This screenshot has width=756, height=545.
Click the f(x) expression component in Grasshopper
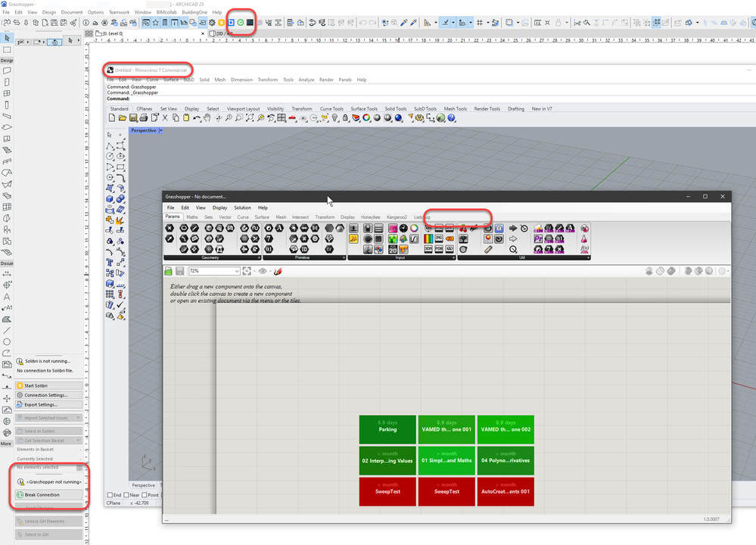tap(584, 249)
